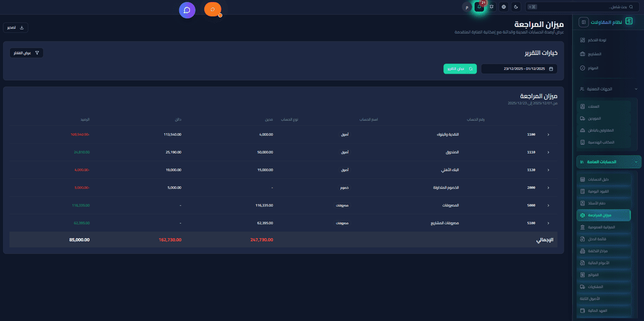
Task: Click balance value 24,810.00
Action: click(x=82, y=152)
